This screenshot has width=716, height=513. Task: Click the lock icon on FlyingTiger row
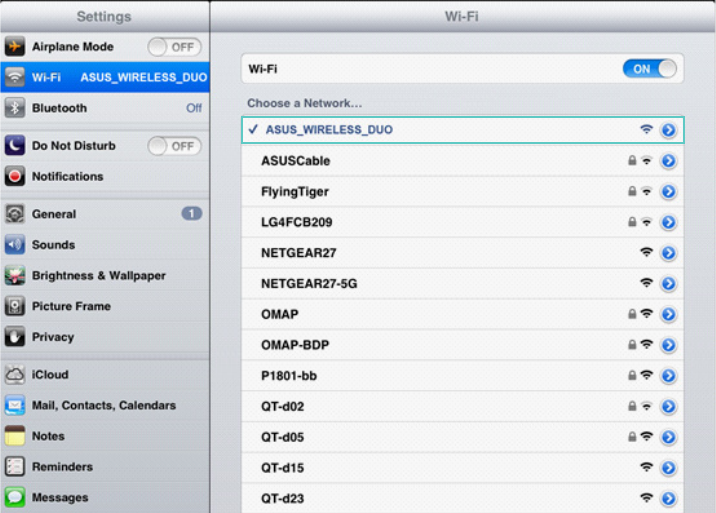click(632, 191)
